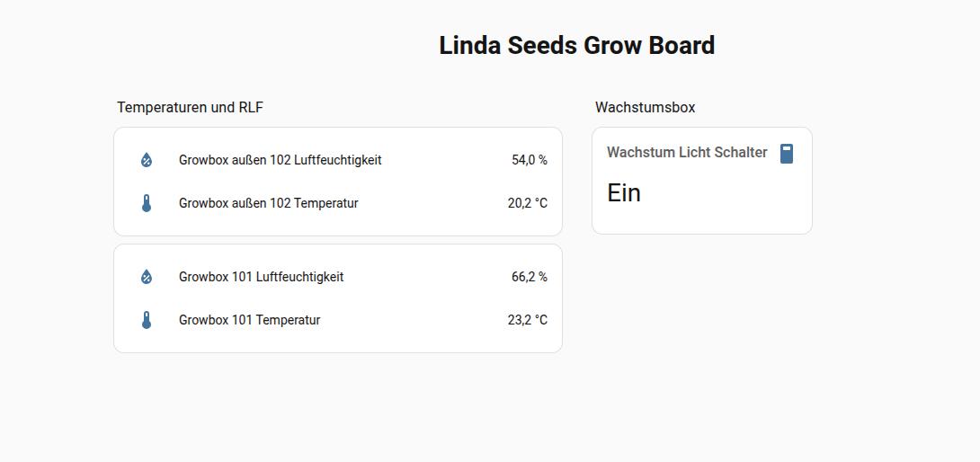Click the 23,2 °C temperature value
The height and width of the screenshot is (462, 980).
point(527,320)
